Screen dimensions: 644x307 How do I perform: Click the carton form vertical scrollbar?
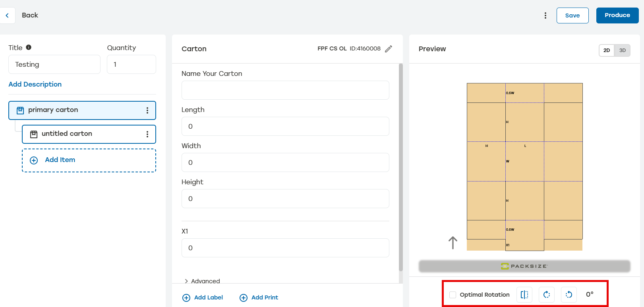[400, 167]
